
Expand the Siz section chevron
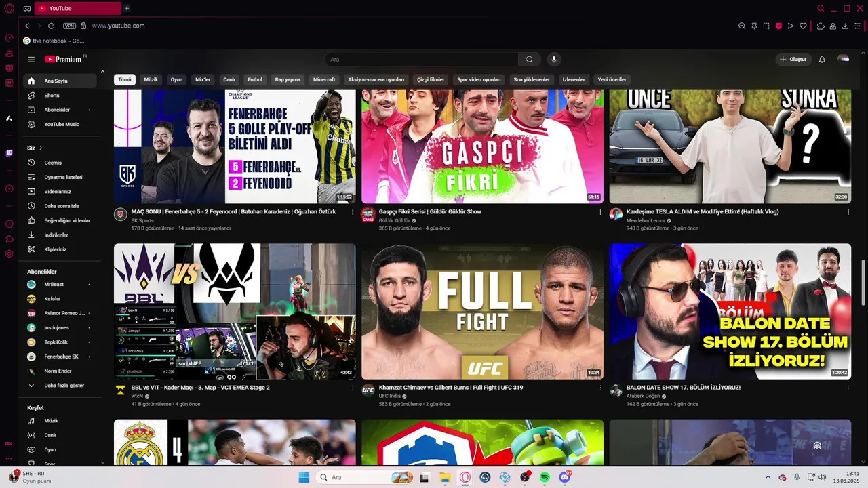[x=41, y=148]
